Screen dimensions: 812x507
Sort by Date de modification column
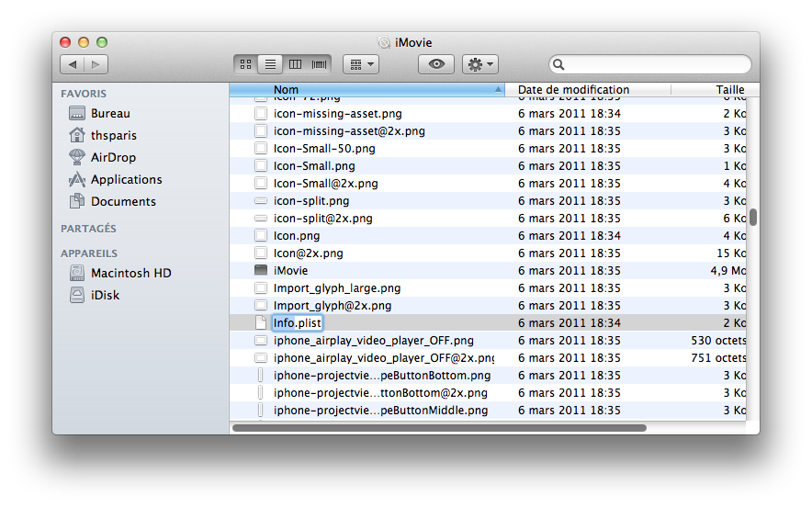pos(588,90)
